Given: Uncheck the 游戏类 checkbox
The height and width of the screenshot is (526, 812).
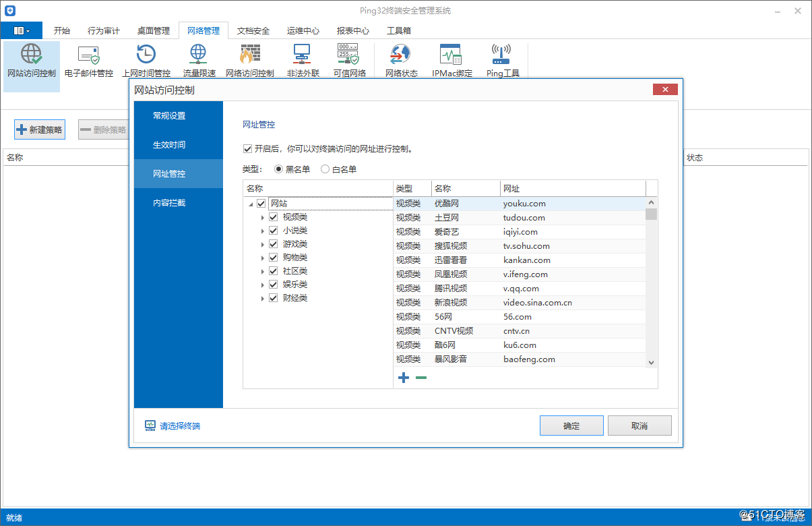Looking at the screenshot, I should (x=273, y=244).
